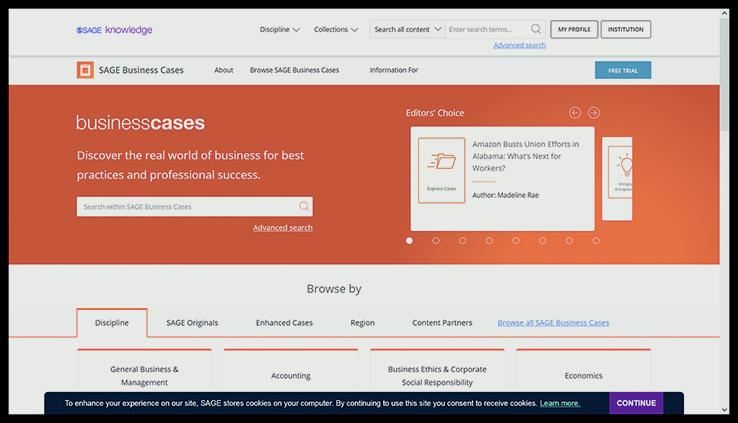Click the Editors' Choice heading

435,113
